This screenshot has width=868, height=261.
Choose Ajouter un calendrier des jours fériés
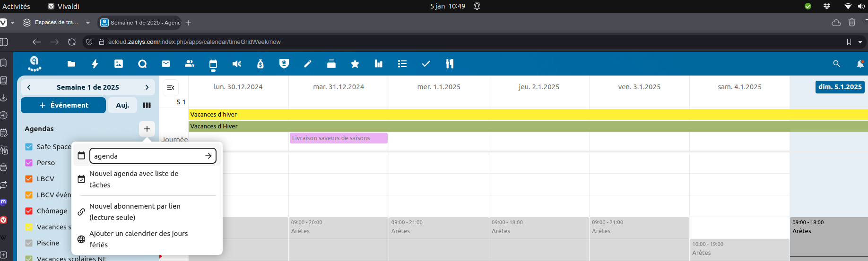coord(139,239)
